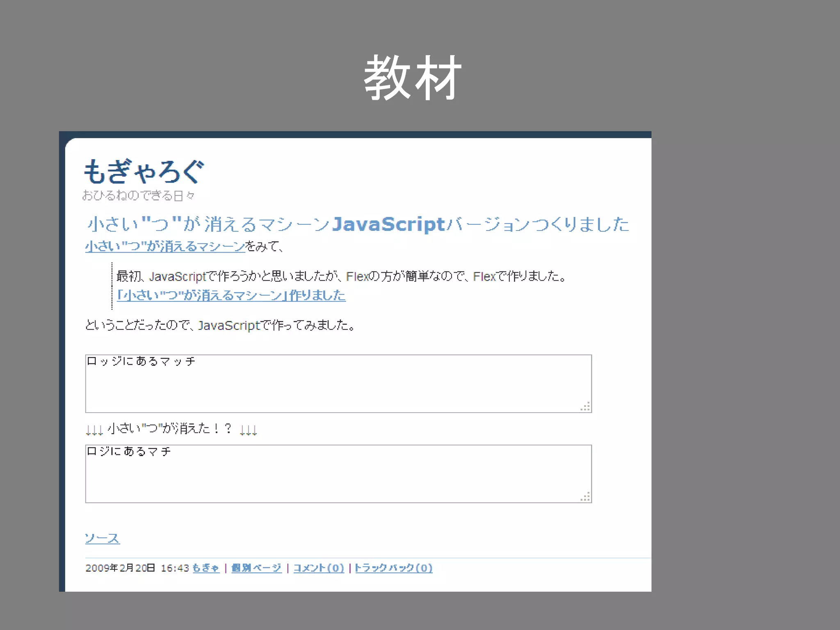Click the quoted sentence starting with 最初、JavaScriptで作ろうかと
The image size is (840, 630).
pyautogui.click(x=342, y=276)
